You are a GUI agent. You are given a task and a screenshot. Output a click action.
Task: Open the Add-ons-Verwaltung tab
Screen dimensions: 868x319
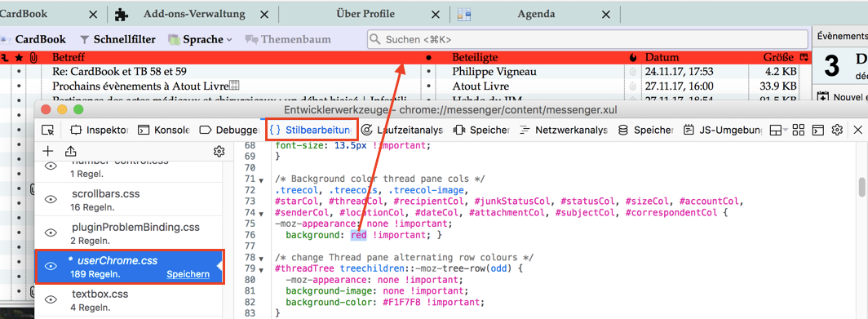tap(194, 15)
